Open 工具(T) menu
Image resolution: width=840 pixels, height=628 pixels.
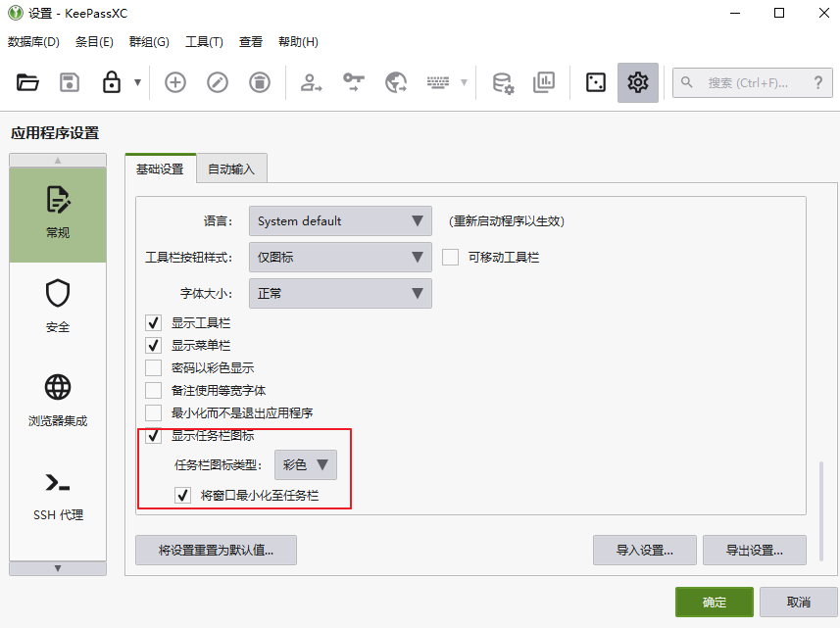[x=204, y=42]
